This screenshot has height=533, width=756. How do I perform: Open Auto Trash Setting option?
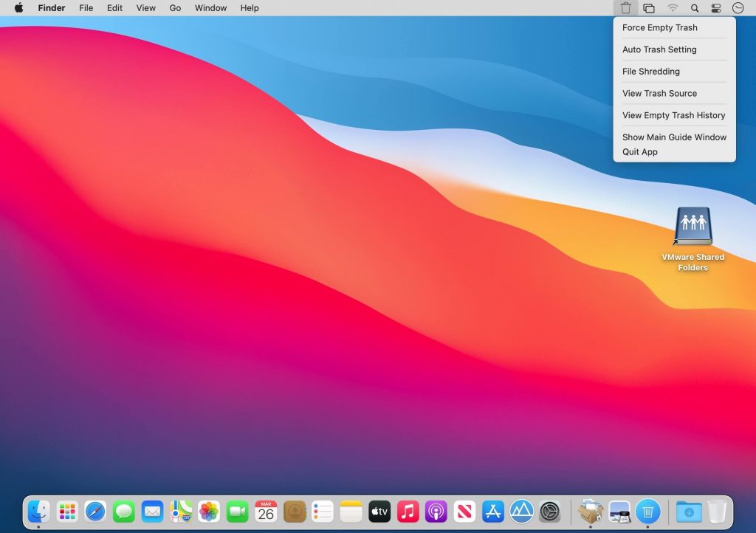click(x=659, y=49)
